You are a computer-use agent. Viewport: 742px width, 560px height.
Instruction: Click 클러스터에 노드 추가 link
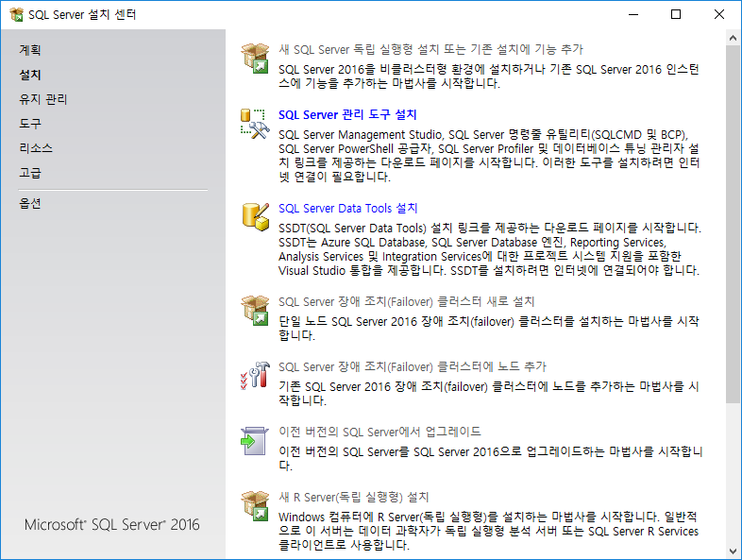point(413,366)
